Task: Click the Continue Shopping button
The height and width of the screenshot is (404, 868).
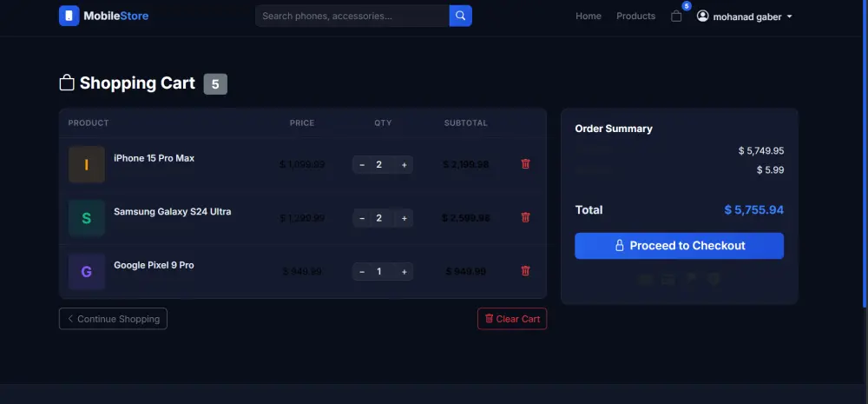Action: pos(113,319)
